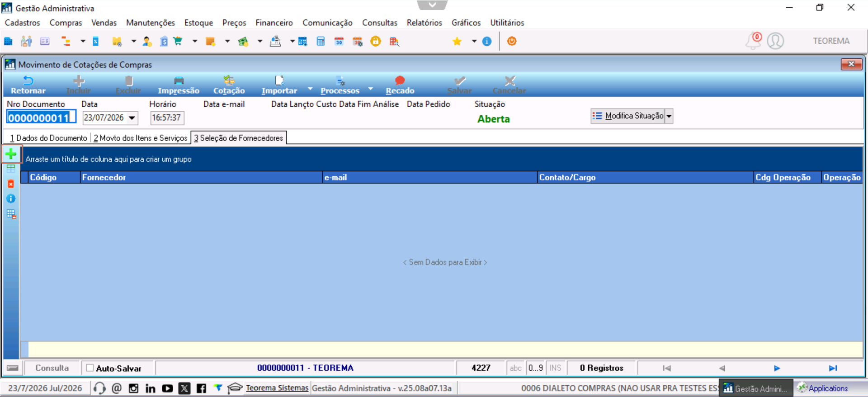868x397 pixels.
Task: Go to next record arrow
Action: tap(777, 368)
